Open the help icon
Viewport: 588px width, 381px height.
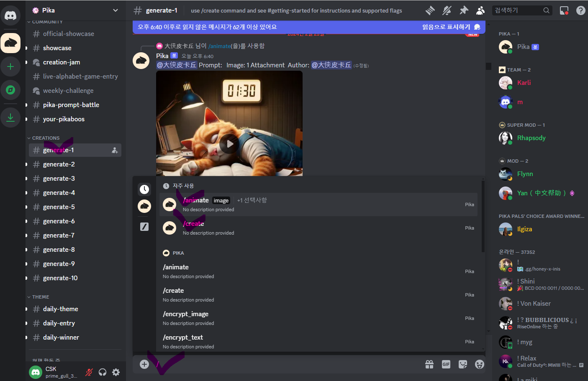coord(581,10)
